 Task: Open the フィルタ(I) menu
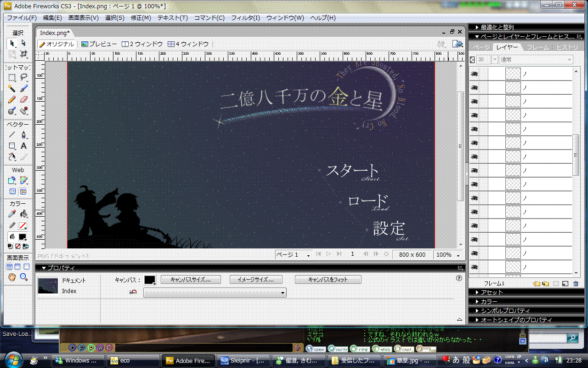245,18
